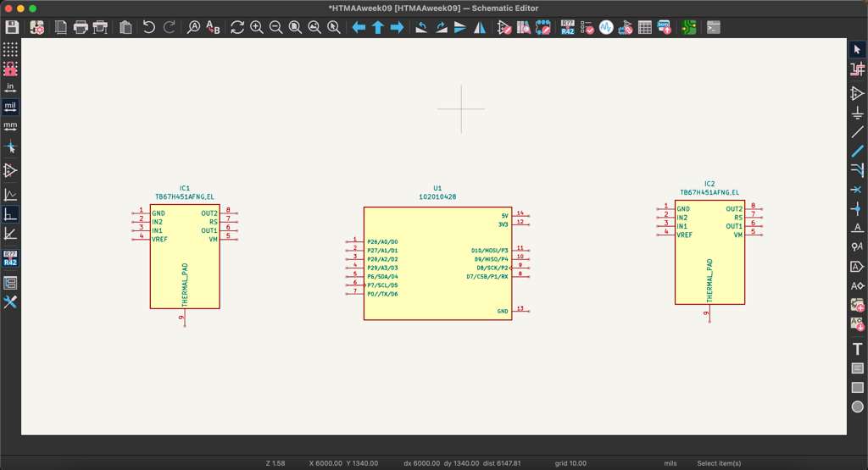Image resolution: width=868 pixels, height=470 pixels.
Task: Save the schematic file
Action: tap(12, 27)
